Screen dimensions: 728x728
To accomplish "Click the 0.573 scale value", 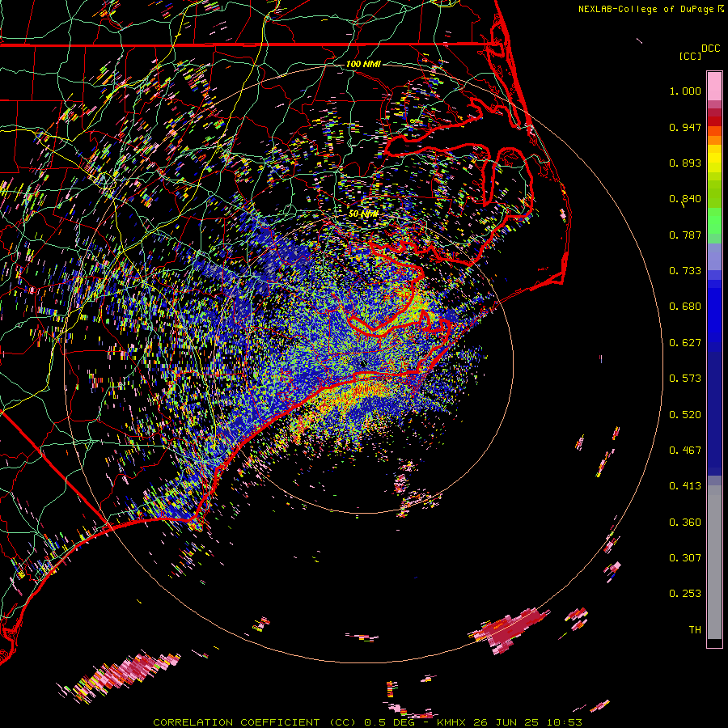I will point(685,379).
